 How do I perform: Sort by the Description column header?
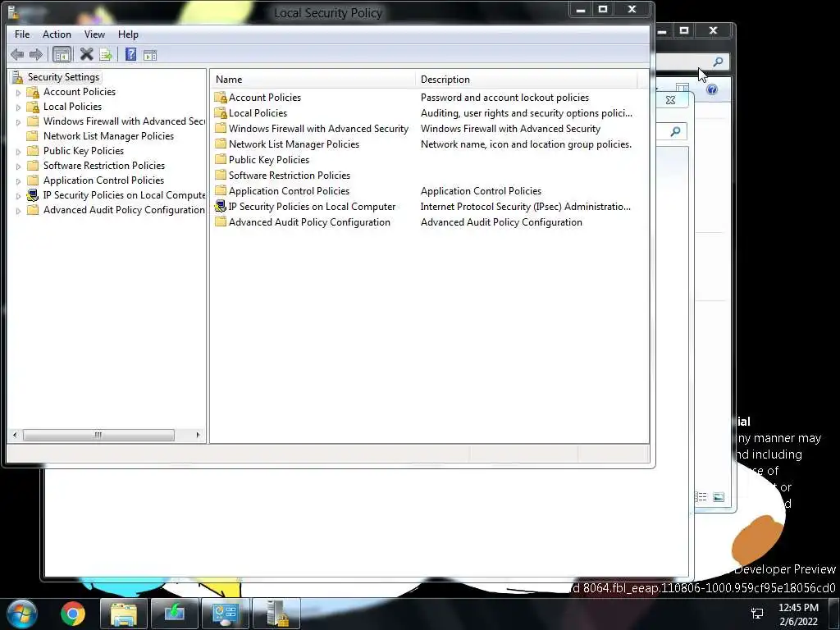[x=526, y=80]
